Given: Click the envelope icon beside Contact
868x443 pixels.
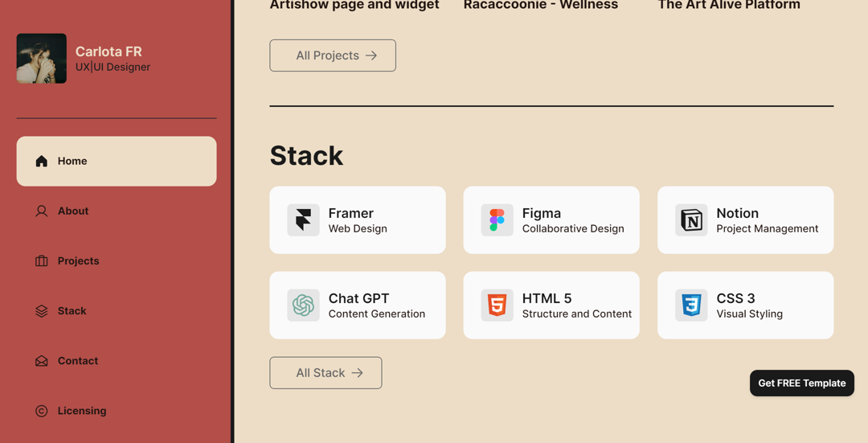Looking at the screenshot, I should point(42,361).
